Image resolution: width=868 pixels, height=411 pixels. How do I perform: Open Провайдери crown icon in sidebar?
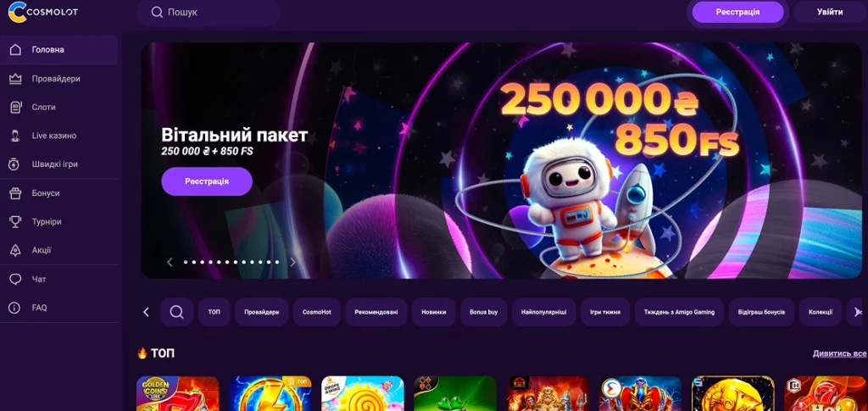tap(15, 79)
